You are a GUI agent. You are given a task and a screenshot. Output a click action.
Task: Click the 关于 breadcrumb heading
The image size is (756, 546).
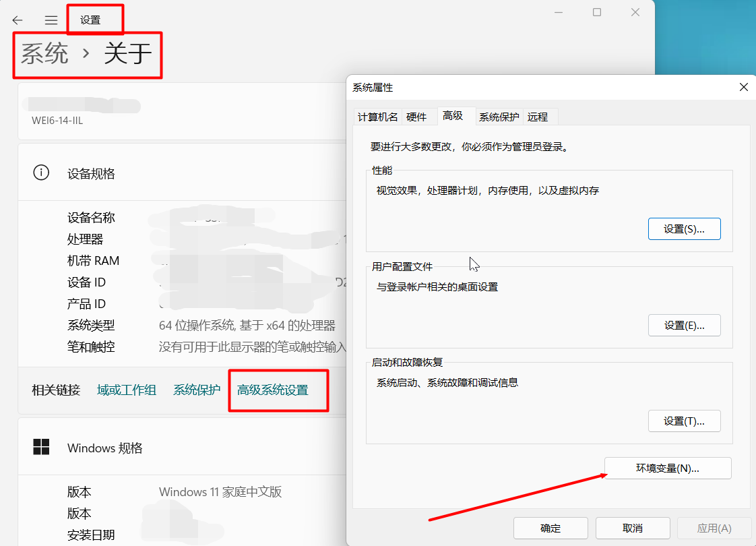coord(128,53)
